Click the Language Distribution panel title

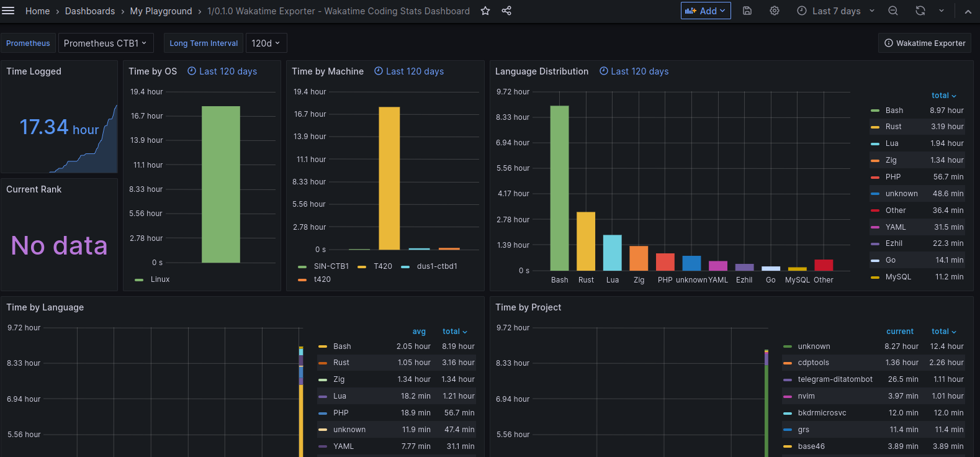542,71
